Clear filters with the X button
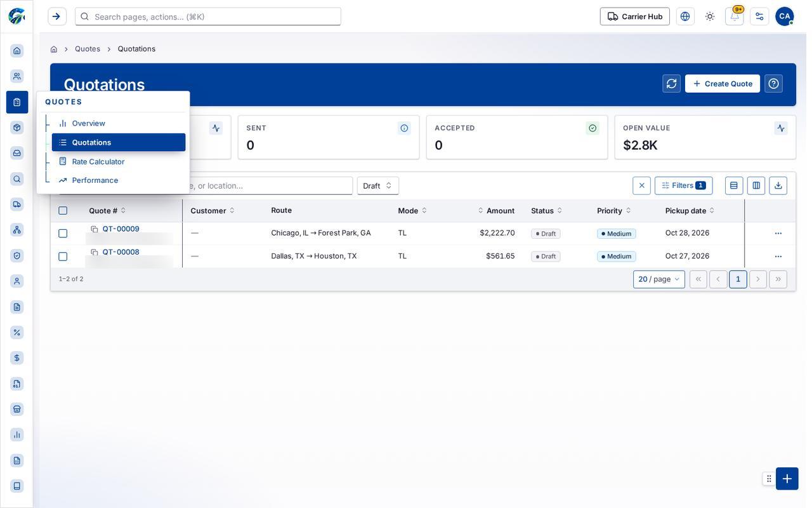This screenshot has height=508, width=812. pos(642,185)
